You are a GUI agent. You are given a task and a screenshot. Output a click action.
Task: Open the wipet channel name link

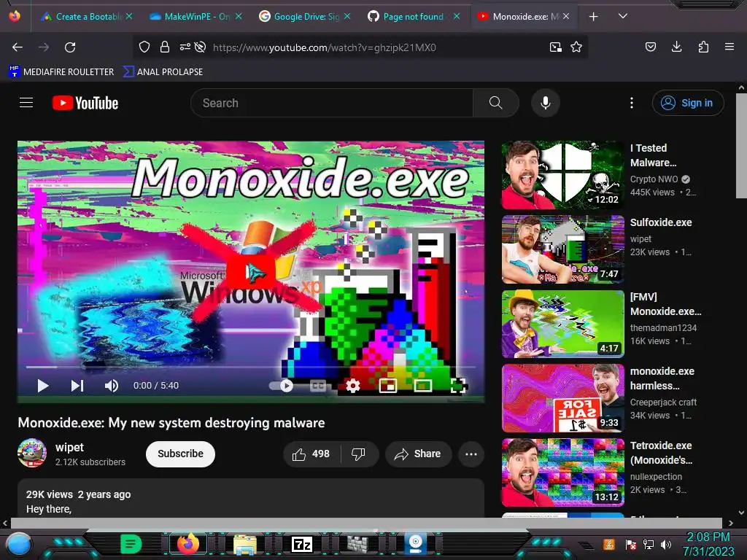click(x=69, y=447)
